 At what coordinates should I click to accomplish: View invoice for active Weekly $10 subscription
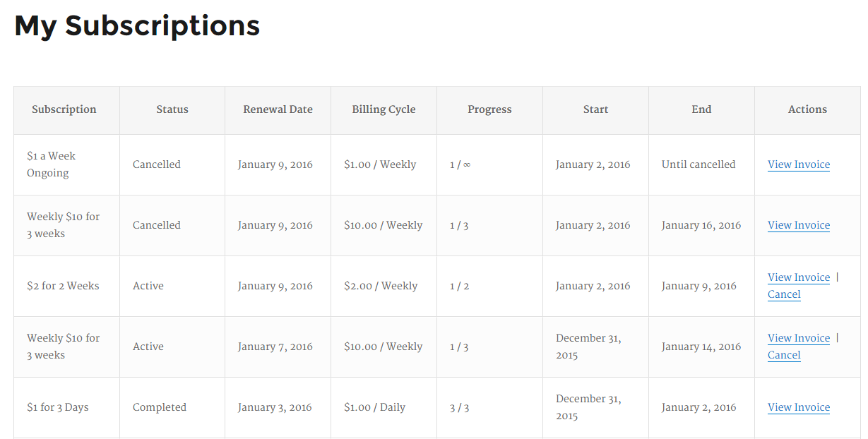pyautogui.click(x=799, y=338)
